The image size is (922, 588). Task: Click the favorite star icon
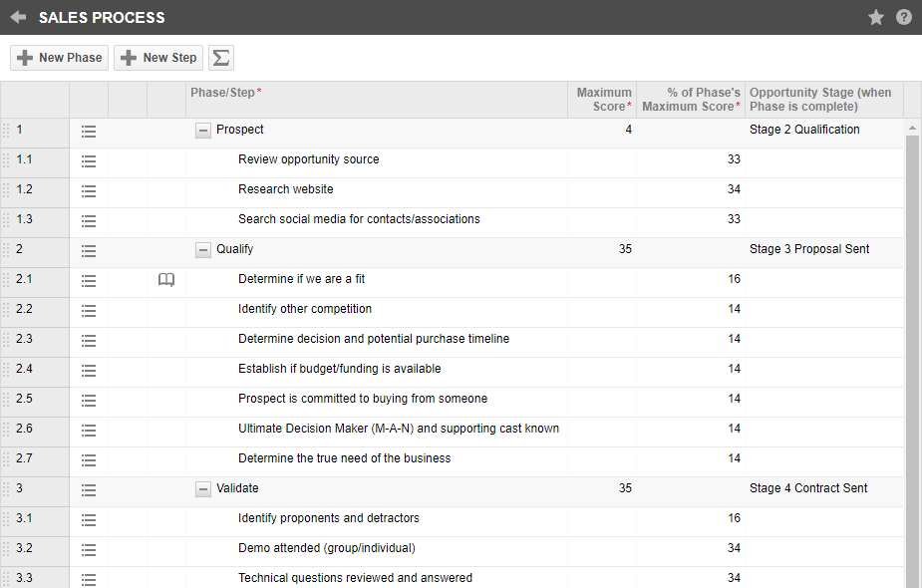pos(876,17)
